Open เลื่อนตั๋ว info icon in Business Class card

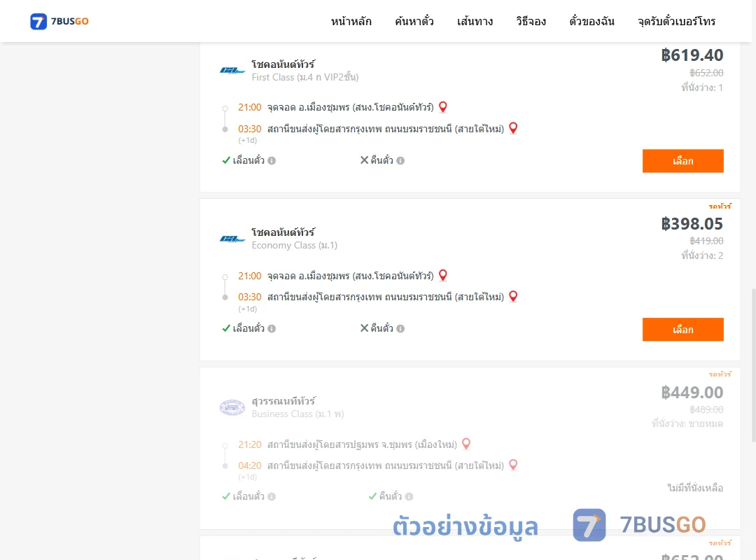[x=272, y=496]
